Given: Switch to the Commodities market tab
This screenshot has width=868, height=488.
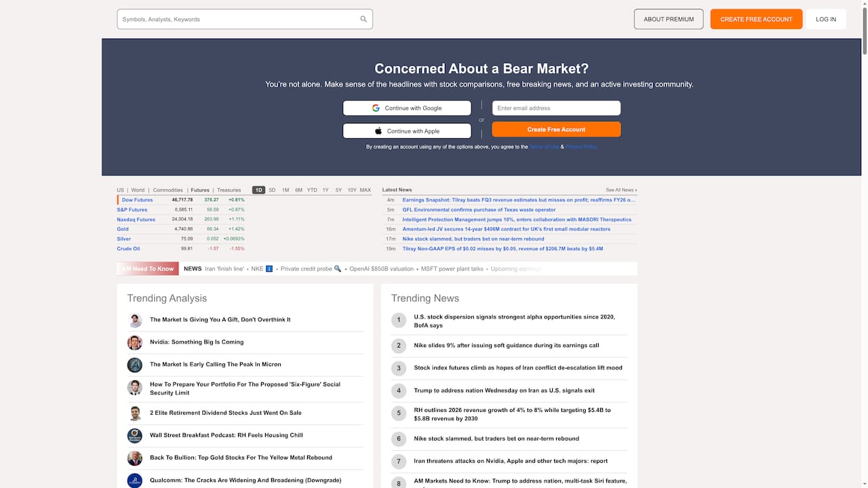Looking at the screenshot, I should click(167, 190).
